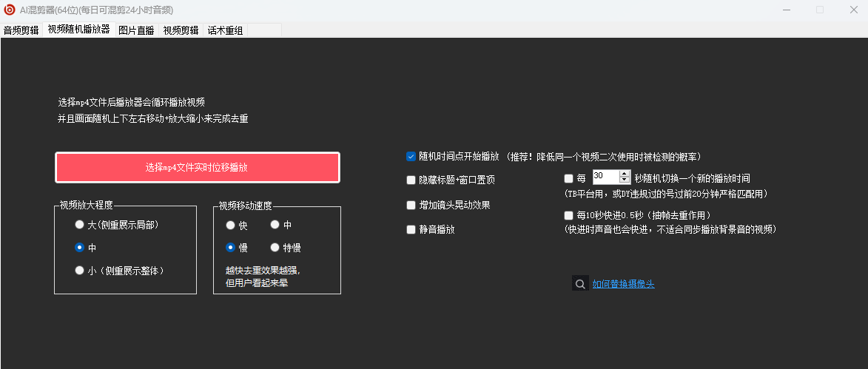
Task: Enable 隐藏标题+窗口置顶 option
Action: [x=411, y=180]
